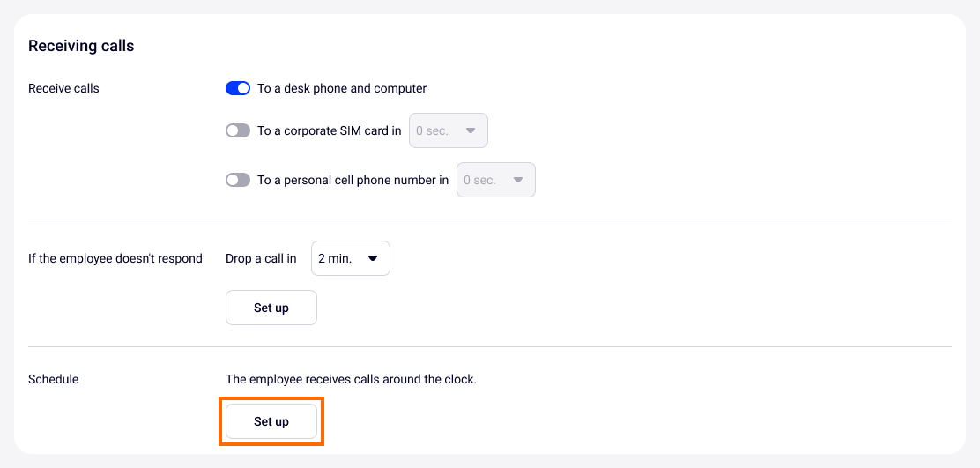Turn on the personal cell phone number toggle
Screen dimensions: 980x468
[x=238, y=180]
